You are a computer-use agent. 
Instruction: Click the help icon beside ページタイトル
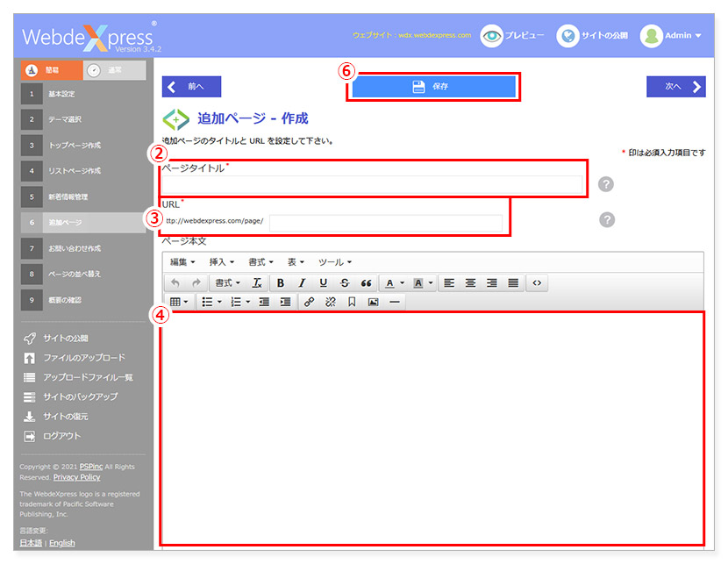point(606,184)
